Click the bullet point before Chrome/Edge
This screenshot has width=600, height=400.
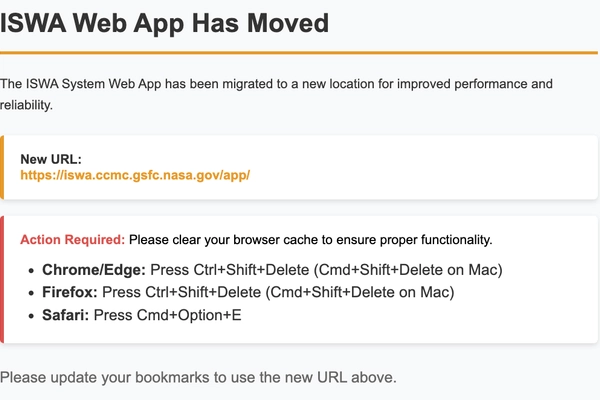(x=30, y=270)
